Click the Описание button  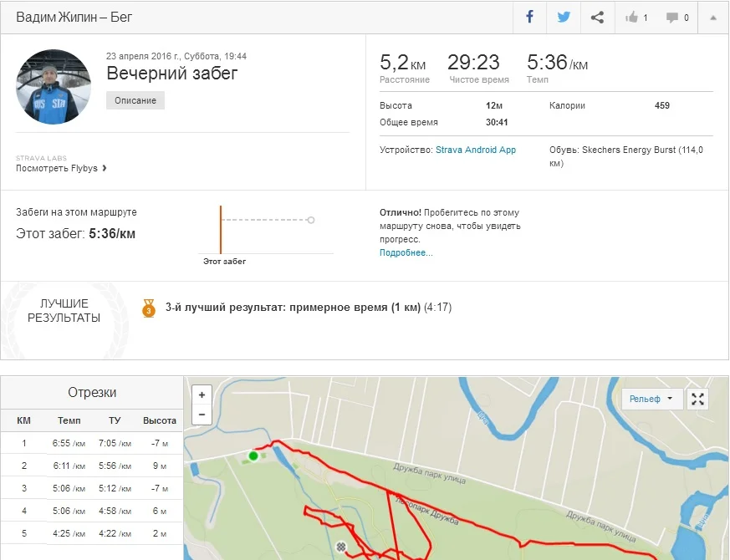click(x=135, y=100)
